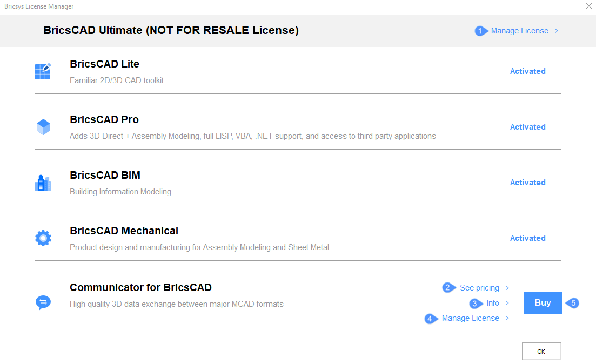Click the Communicator speech bubble icon
The height and width of the screenshot is (364, 596).
43,302
